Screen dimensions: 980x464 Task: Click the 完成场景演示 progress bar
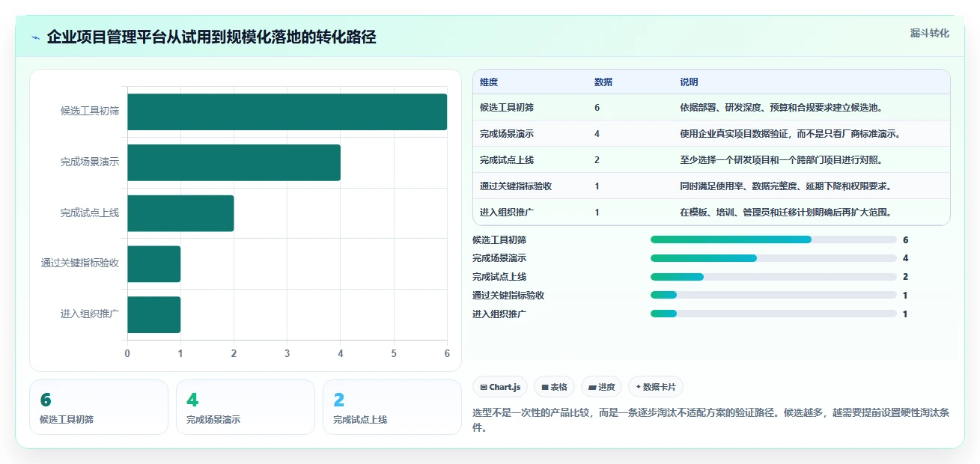[773, 258]
